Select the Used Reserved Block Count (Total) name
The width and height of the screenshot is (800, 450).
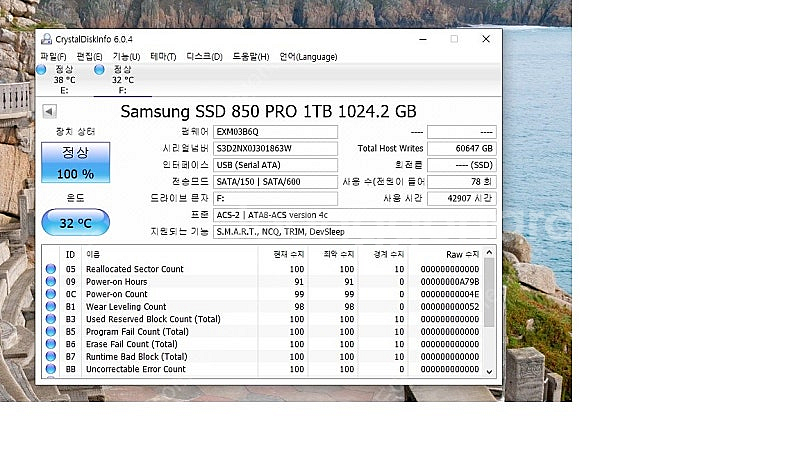(x=153, y=319)
